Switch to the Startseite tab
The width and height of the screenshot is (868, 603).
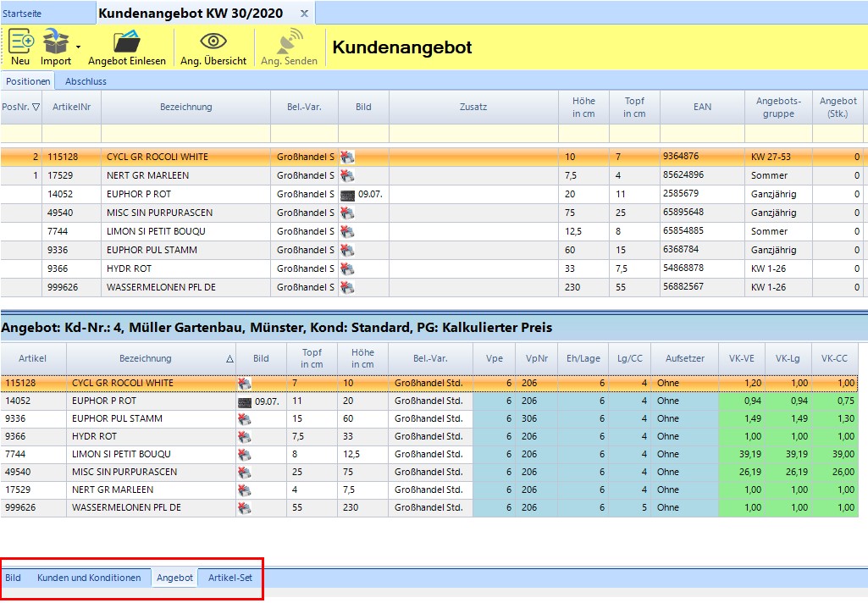click(x=23, y=14)
